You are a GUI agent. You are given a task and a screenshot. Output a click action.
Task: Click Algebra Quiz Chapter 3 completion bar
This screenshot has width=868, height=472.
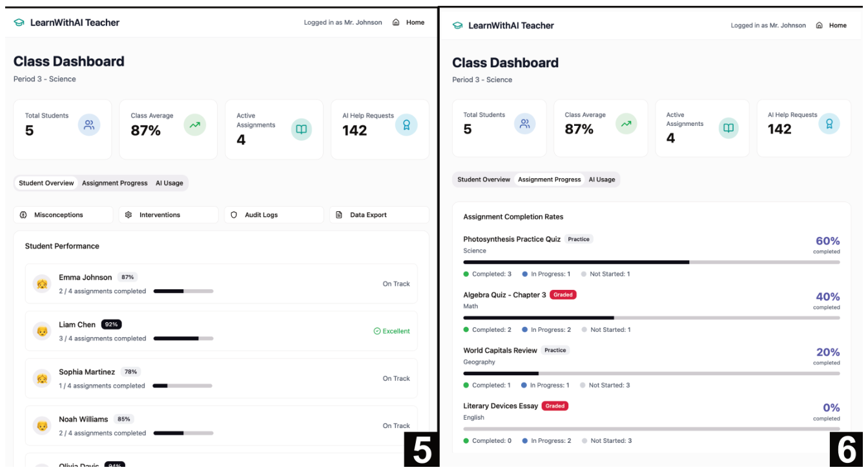(652, 318)
